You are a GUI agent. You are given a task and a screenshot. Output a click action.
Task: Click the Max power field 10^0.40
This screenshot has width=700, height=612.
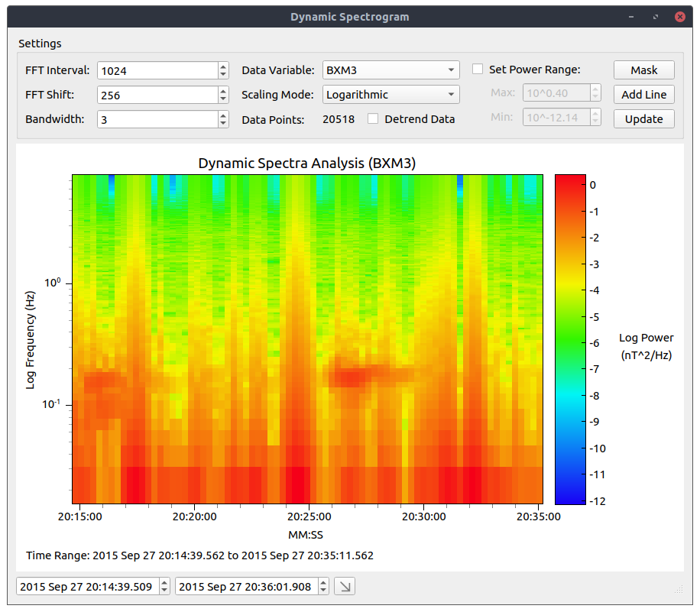556,93
